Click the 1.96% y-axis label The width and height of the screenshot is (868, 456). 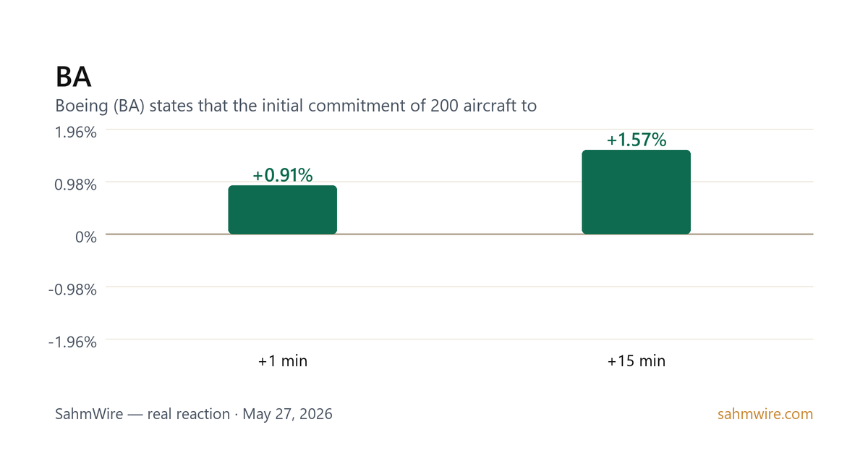tap(75, 132)
